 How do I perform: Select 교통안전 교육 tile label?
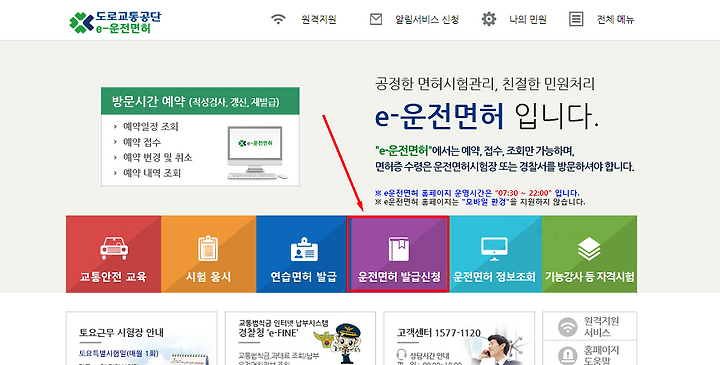pyautogui.click(x=113, y=276)
